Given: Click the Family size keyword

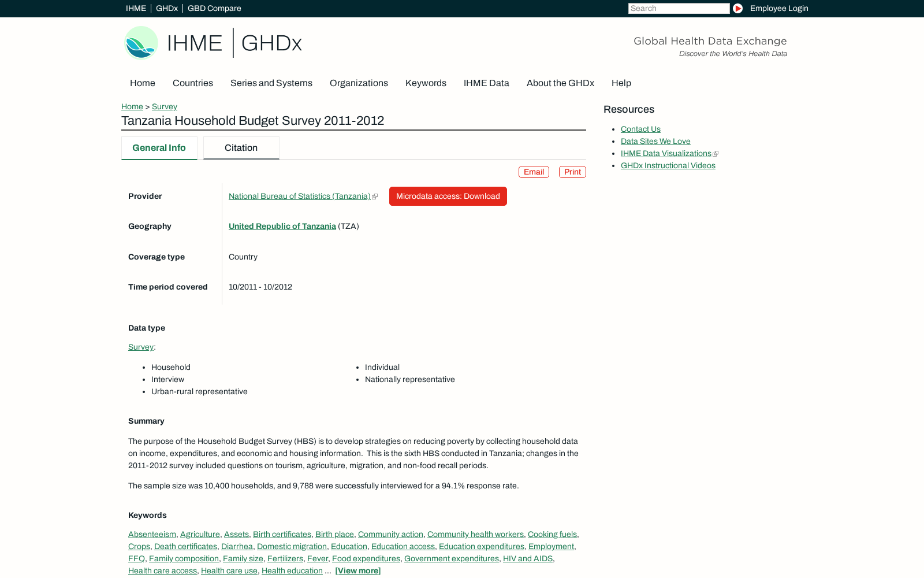Looking at the screenshot, I should coord(243,559).
